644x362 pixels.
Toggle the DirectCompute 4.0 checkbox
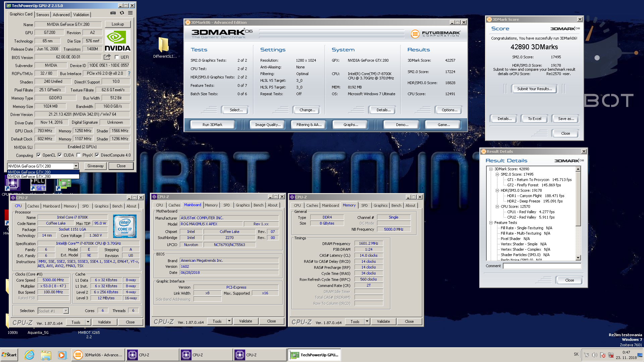[97, 155]
